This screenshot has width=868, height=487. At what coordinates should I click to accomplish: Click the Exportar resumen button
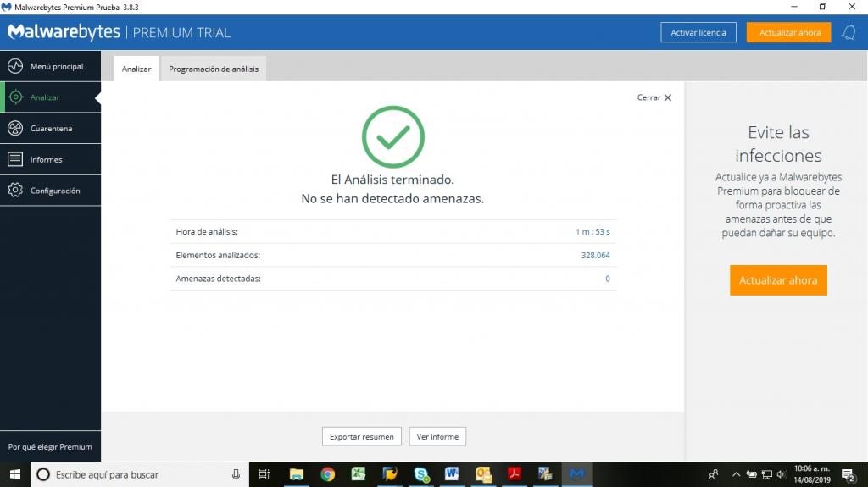[x=361, y=437]
